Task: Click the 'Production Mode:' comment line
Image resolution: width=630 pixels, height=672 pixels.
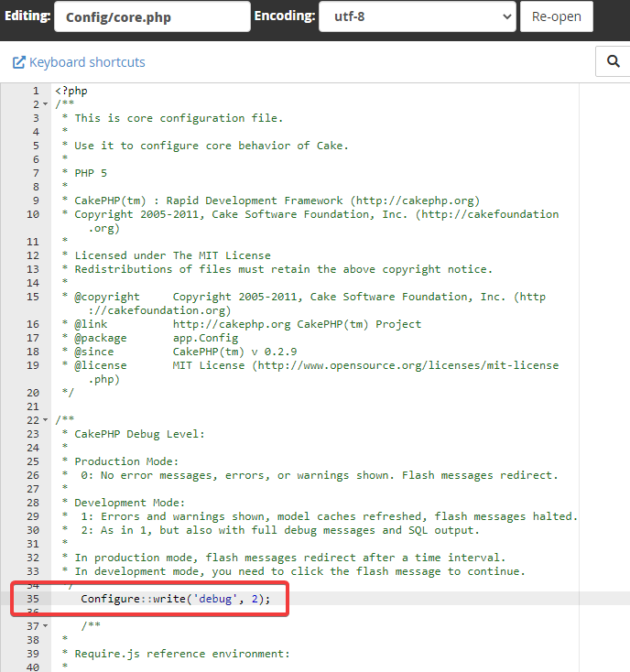Action: point(127,461)
